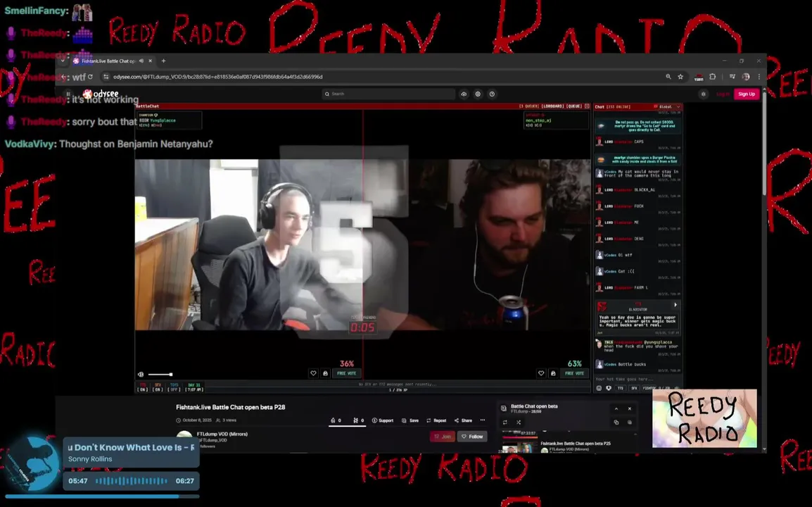The height and width of the screenshot is (507, 812).
Task: Toggle playlist shuffle icon
Action: pos(519,423)
